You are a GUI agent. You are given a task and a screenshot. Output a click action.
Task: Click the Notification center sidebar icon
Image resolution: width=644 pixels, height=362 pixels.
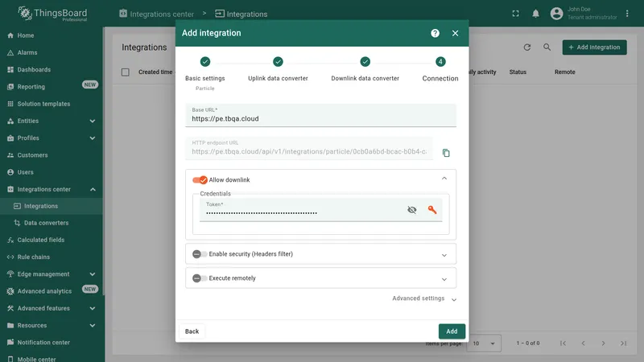tap(10, 343)
